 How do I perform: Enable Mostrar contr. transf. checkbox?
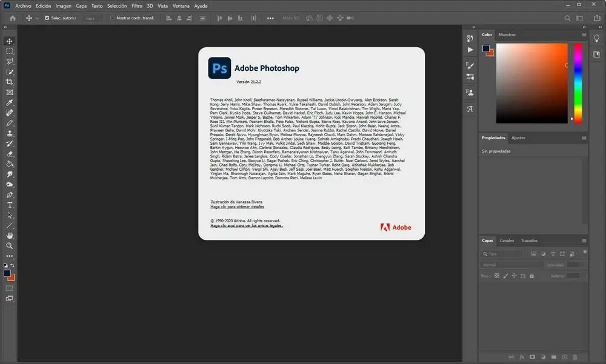[112, 18]
